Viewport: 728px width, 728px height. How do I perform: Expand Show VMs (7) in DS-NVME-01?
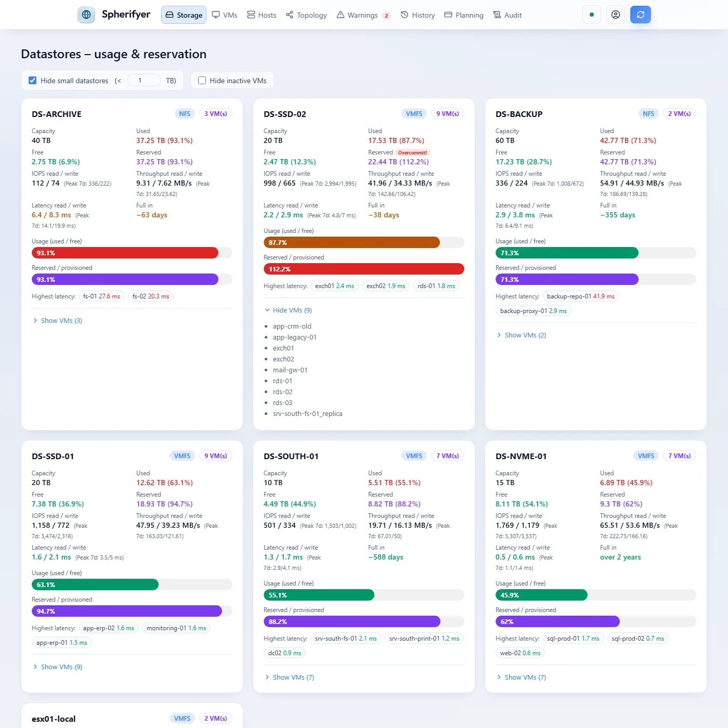(x=522, y=678)
